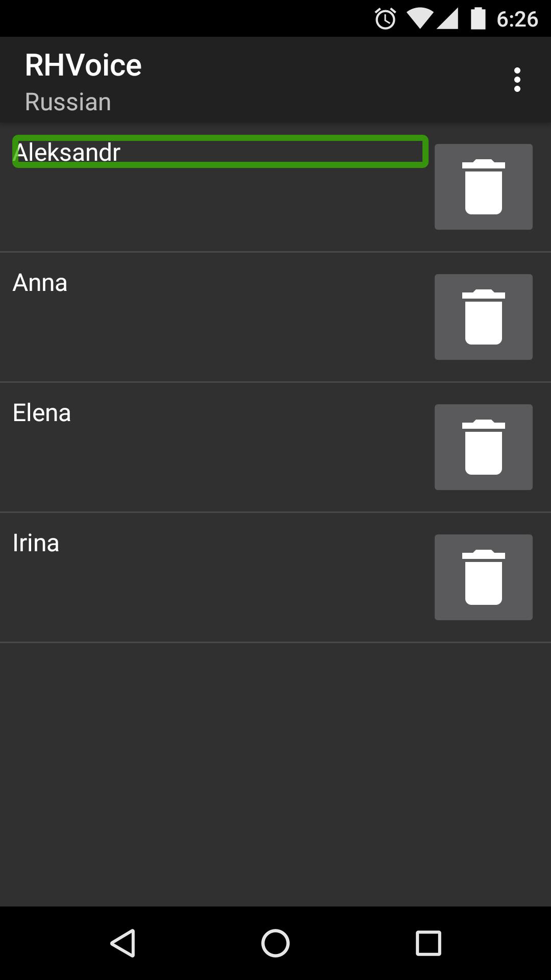Tap the 6:26 clock in status bar

pyautogui.click(x=517, y=19)
